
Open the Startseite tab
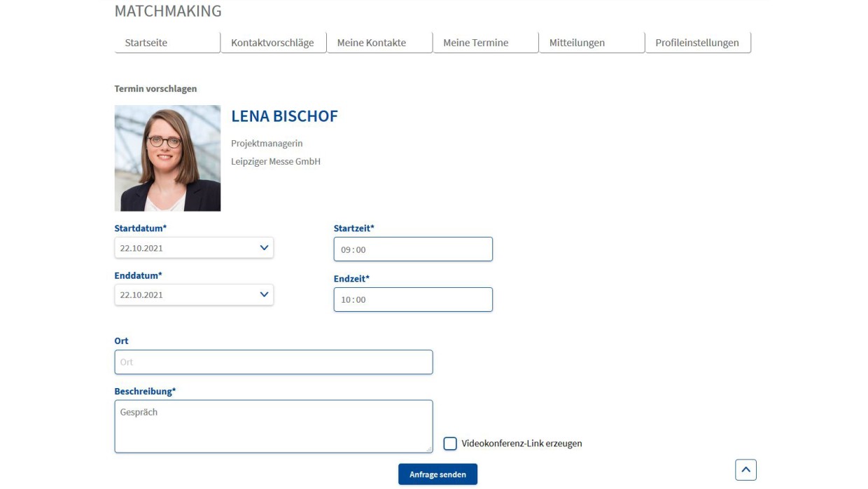pos(167,43)
